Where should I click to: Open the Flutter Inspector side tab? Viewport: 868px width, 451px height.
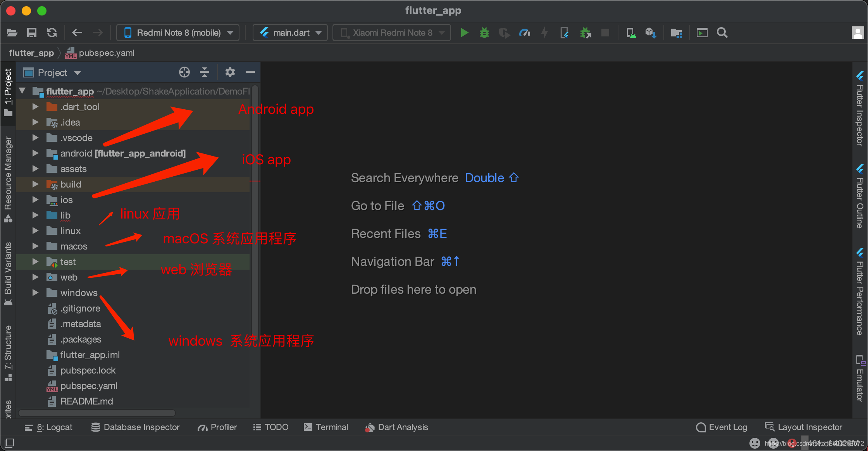click(860, 108)
